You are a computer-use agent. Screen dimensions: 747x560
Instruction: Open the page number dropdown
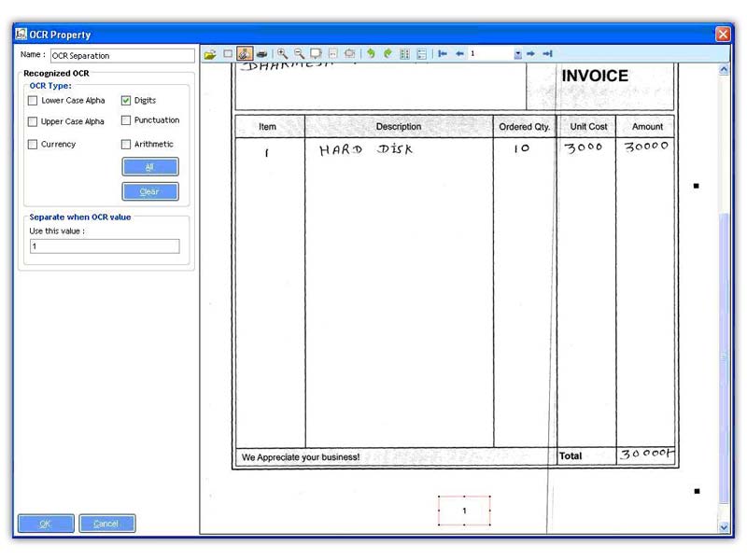point(517,54)
